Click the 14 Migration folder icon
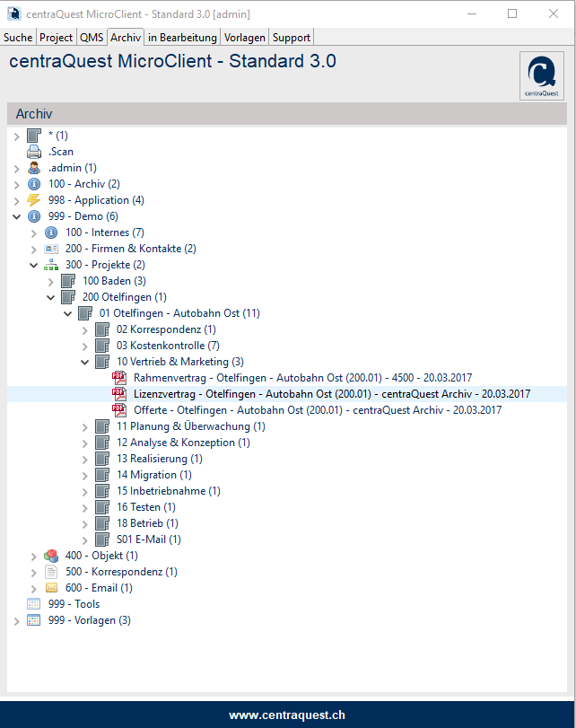The width and height of the screenshot is (576, 728). 102,475
